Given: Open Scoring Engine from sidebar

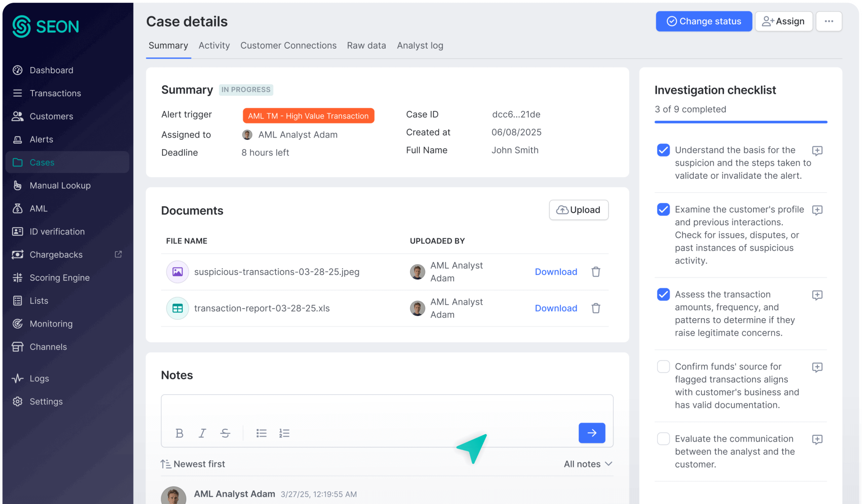Looking at the screenshot, I should [60, 278].
